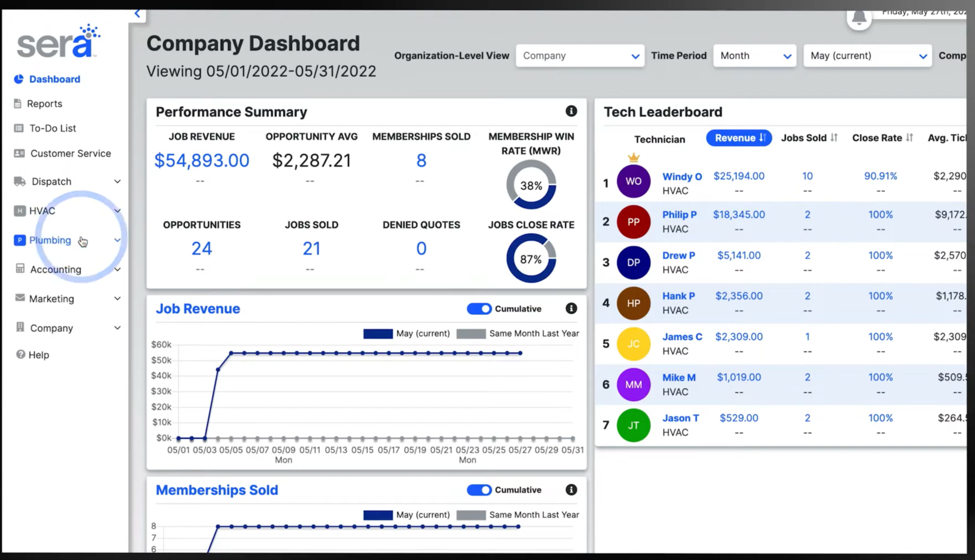
Task: Toggle the Revenue sort pill
Action: (x=739, y=138)
